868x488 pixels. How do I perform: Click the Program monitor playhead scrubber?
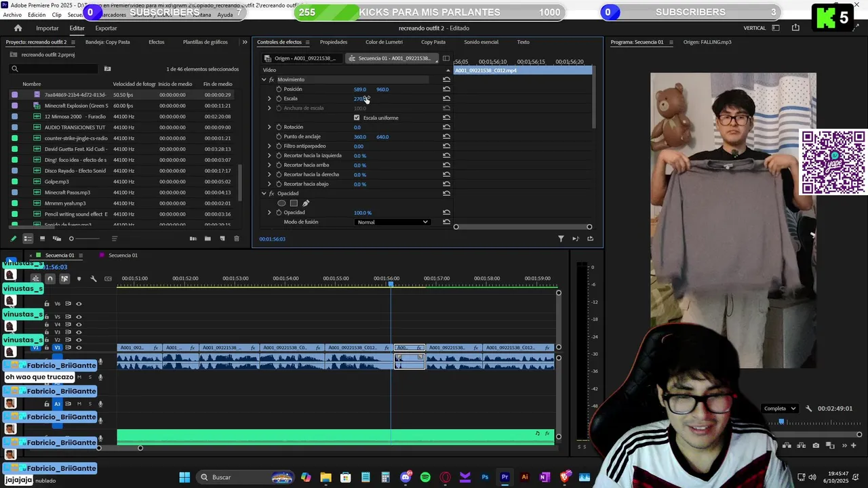click(x=781, y=422)
